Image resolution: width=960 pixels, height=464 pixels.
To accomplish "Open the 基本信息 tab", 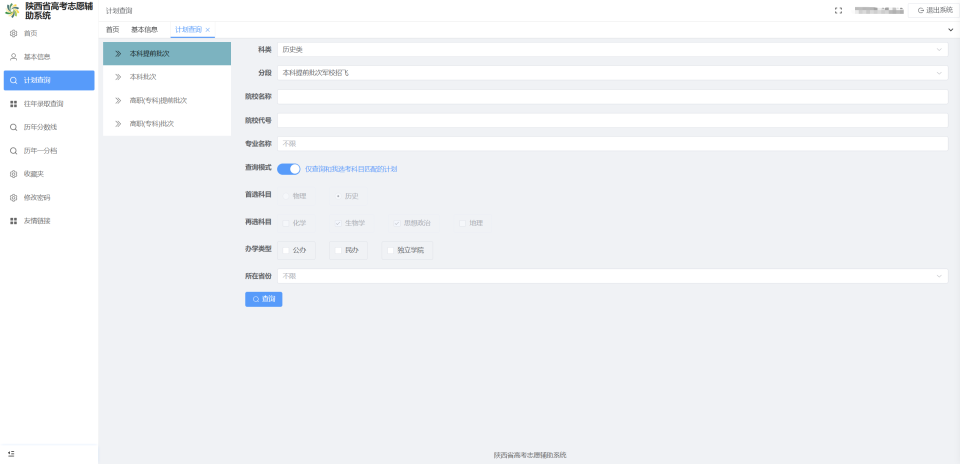I will click(x=144, y=29).
